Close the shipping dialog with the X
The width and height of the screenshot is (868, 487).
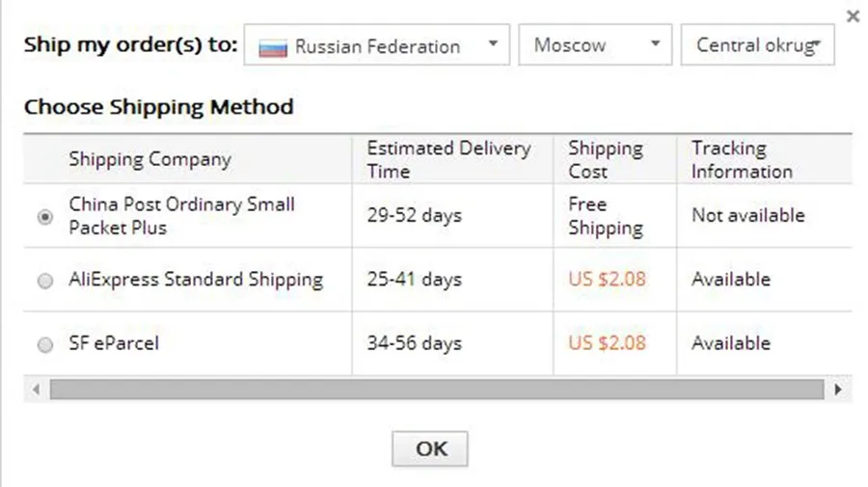click(853, 16)
